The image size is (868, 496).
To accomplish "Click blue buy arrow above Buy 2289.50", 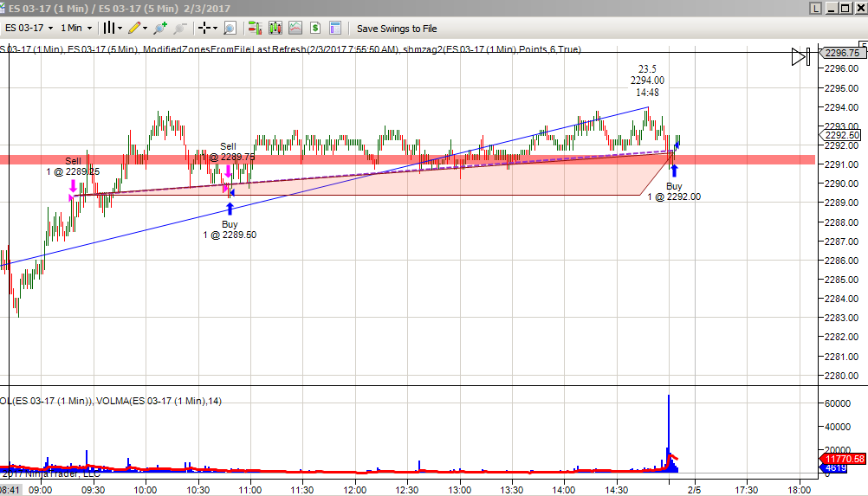I will click(230, 209).
